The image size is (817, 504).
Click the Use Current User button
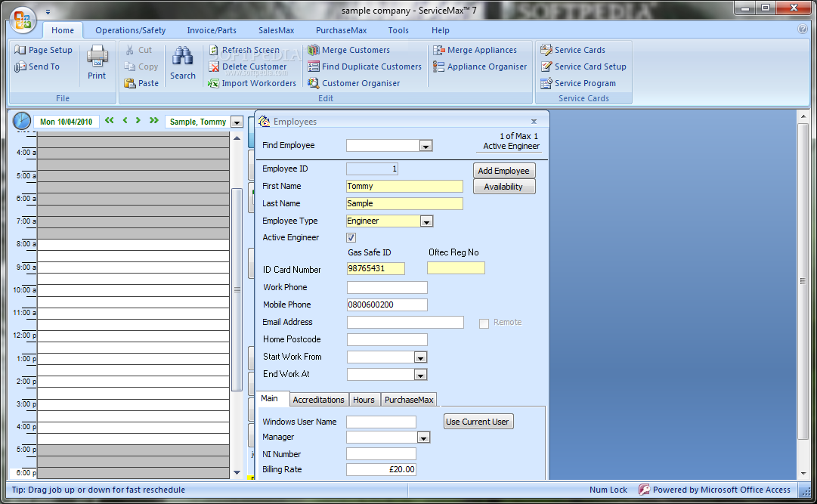478,422
